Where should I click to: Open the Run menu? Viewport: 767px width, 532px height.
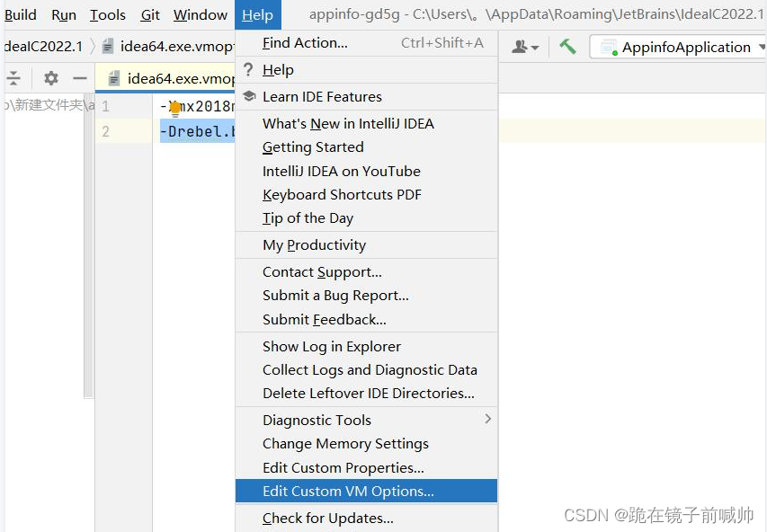(64, 15)
